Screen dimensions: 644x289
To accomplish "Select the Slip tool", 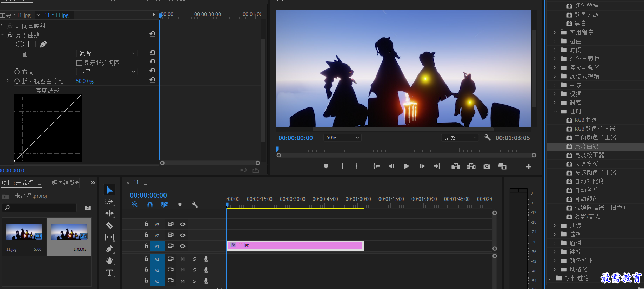I will tap(109, 237).
